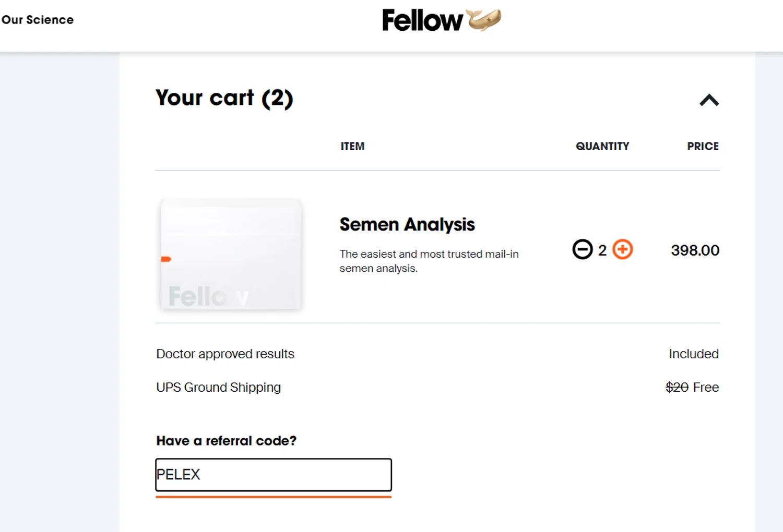The width and height of the screenshot is (783, 532).
Task: Click the UPS Ground Shipping label
Action: pos(218,388)
